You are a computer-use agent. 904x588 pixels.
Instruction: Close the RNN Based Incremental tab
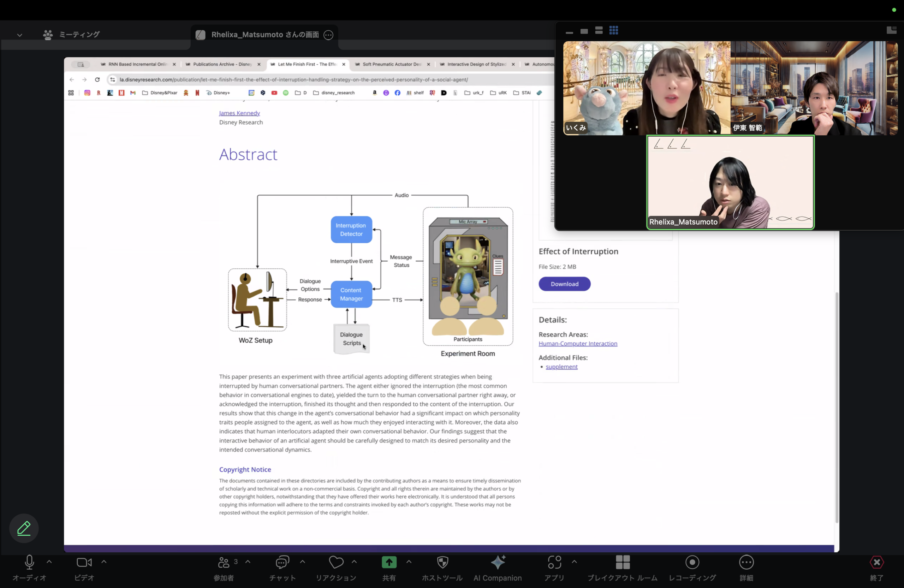(x=174, y=64)
